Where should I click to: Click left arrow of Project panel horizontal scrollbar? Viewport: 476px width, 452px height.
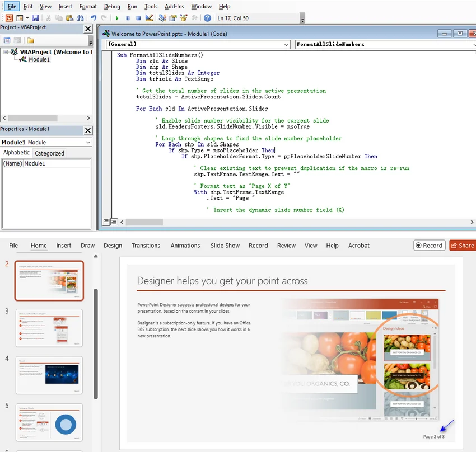(4, 118)
